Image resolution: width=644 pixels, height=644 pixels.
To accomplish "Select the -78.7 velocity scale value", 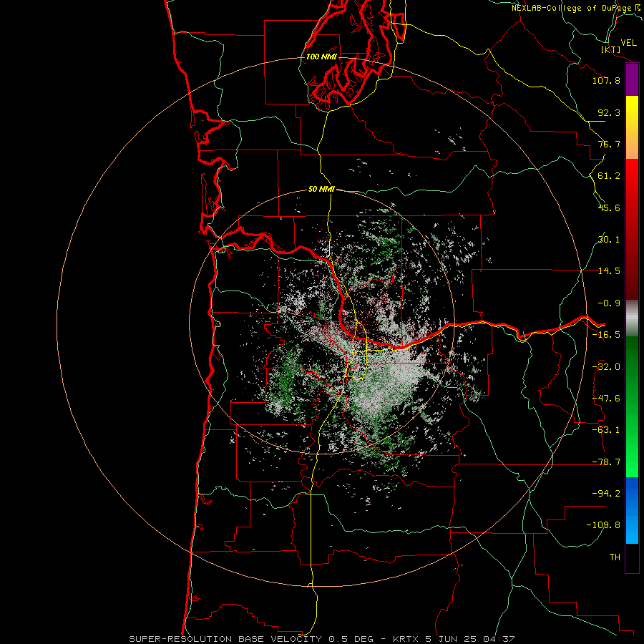I will click(606, 462).
